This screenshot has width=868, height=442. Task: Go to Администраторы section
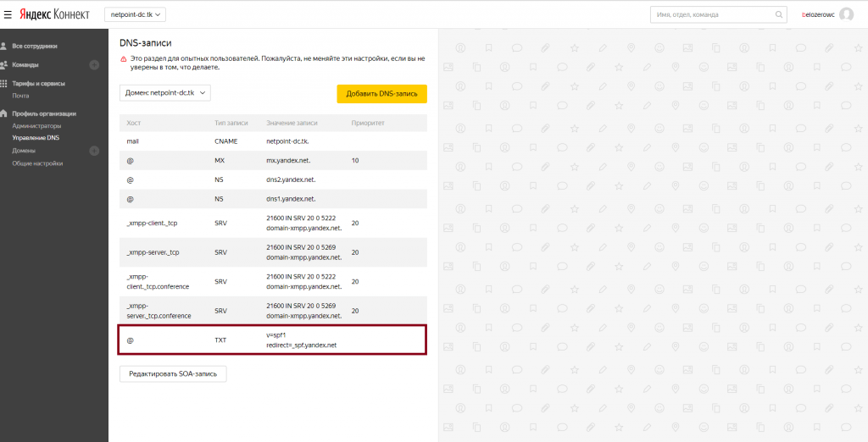(x=36, y=126)
